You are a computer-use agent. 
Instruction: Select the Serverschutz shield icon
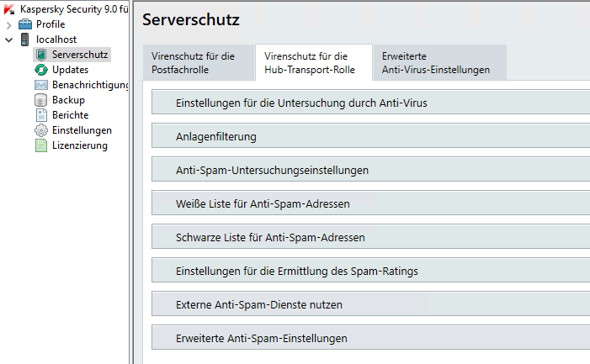pyautogui.click(x=41, y=55)
